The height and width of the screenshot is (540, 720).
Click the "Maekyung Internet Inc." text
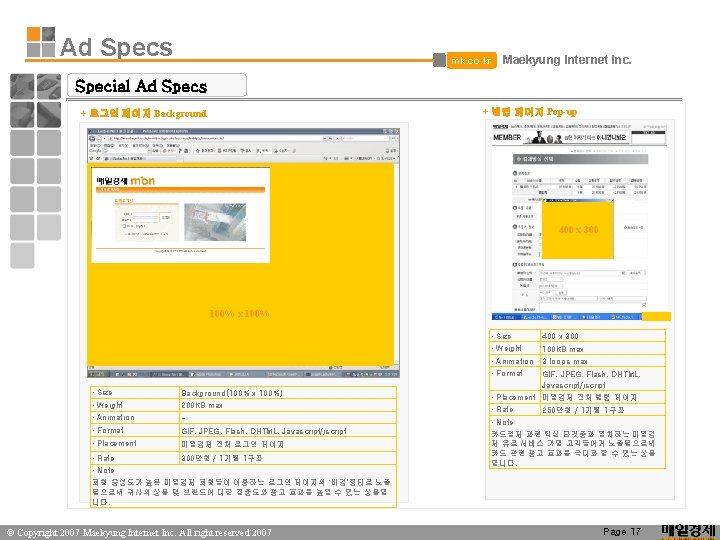pos(567,60)
